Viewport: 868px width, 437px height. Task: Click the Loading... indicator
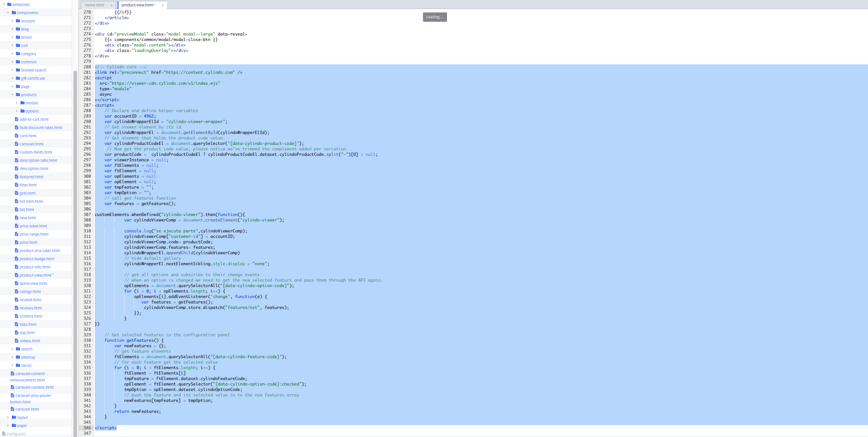(435, 17)
